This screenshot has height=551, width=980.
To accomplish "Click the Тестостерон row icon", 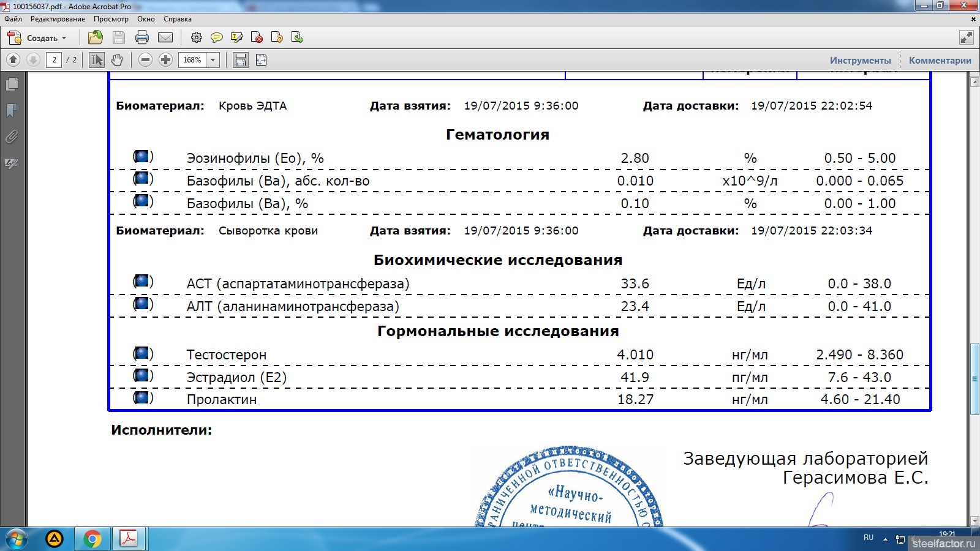I will point(143,353).
